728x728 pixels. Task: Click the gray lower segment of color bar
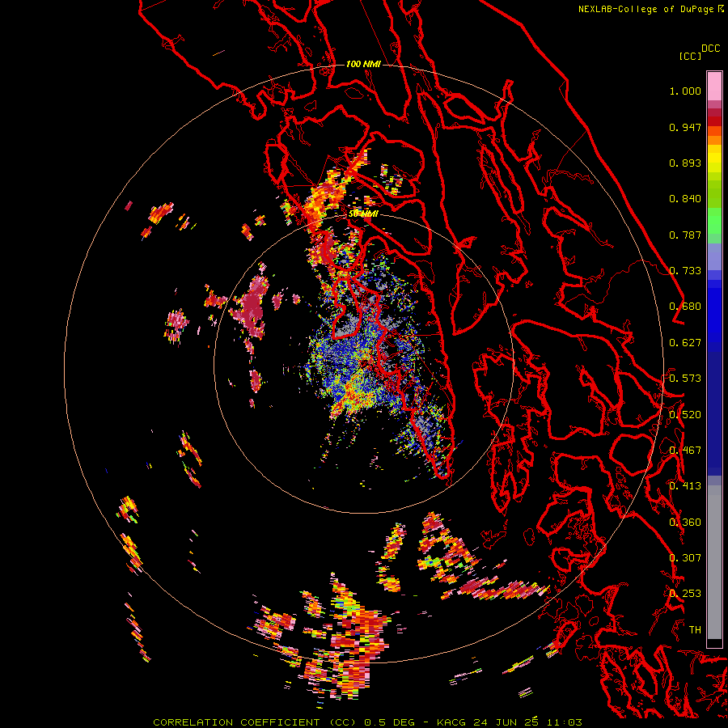(714, 562)
